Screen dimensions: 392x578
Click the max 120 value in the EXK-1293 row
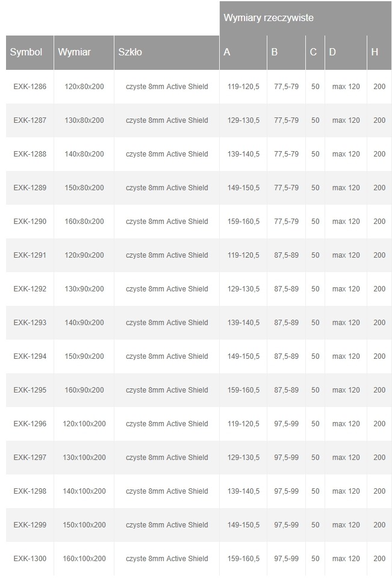coord(346,323)
